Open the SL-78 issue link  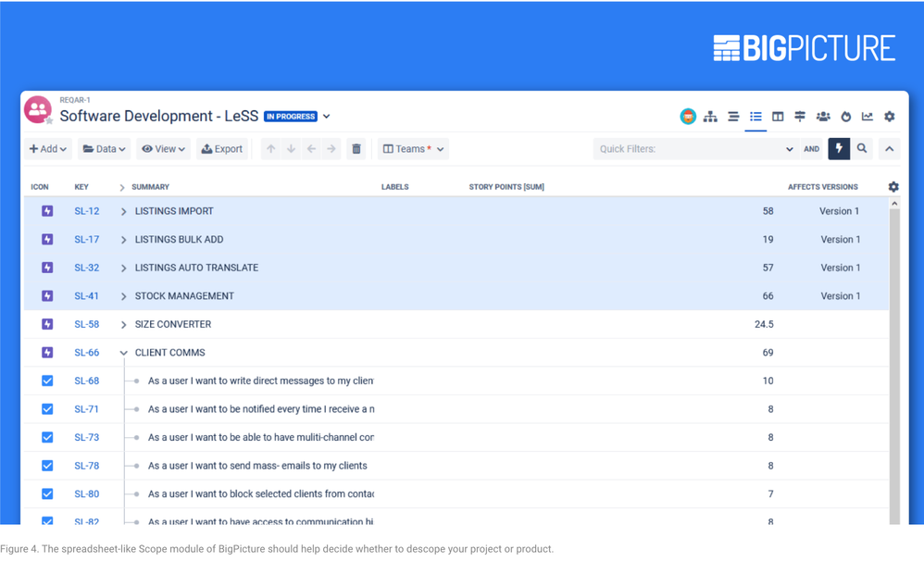coord(87,466)
